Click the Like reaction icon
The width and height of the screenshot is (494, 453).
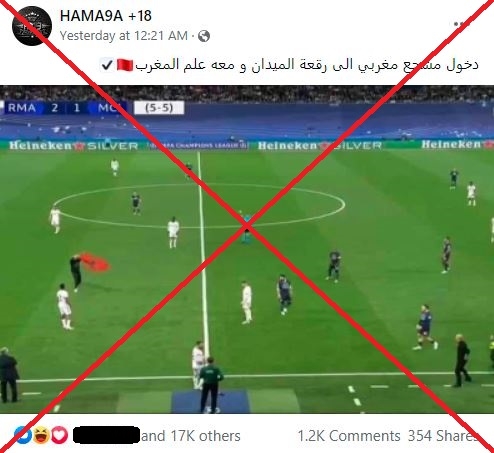[23, 435]
